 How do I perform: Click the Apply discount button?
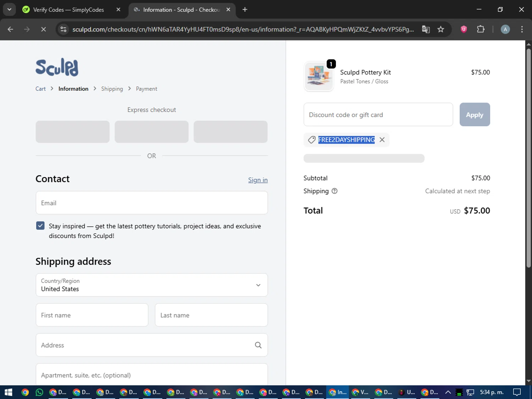tap(475, 115)
